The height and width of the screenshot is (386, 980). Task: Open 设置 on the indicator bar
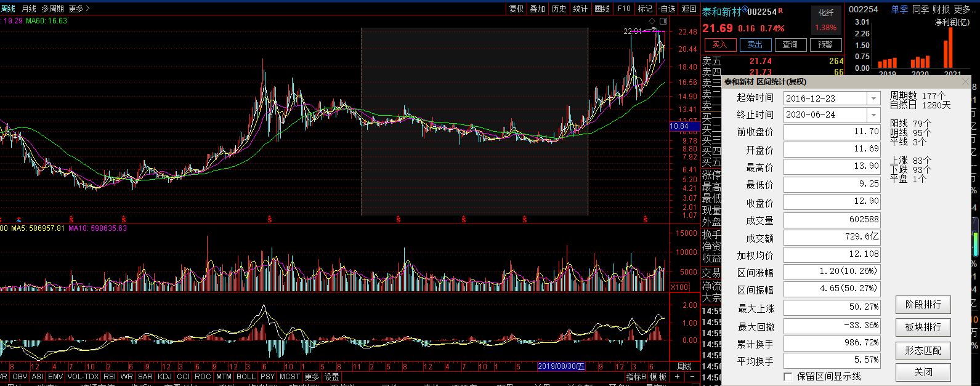click(332, 377)
